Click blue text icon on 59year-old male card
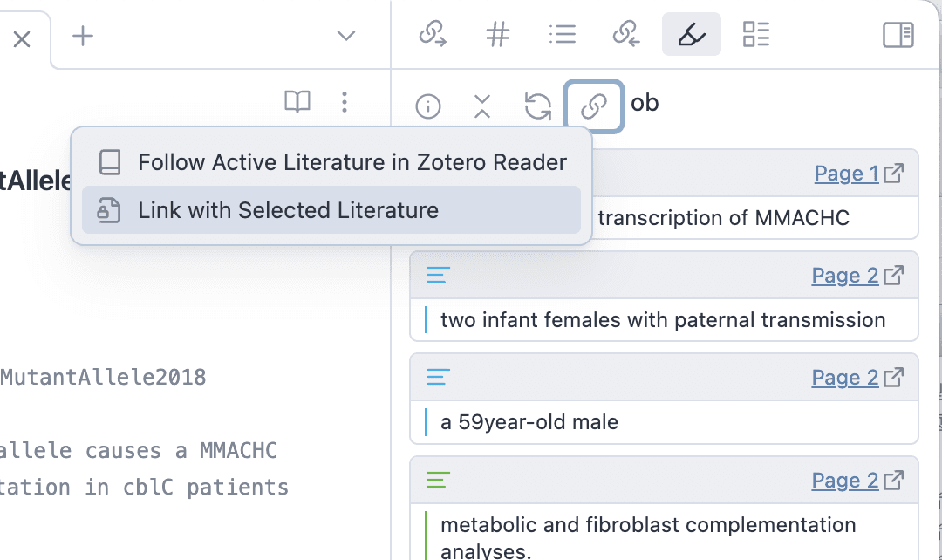The height and width of the screenshot is (560, 942). pyautogui.click(x=438, y=378)
